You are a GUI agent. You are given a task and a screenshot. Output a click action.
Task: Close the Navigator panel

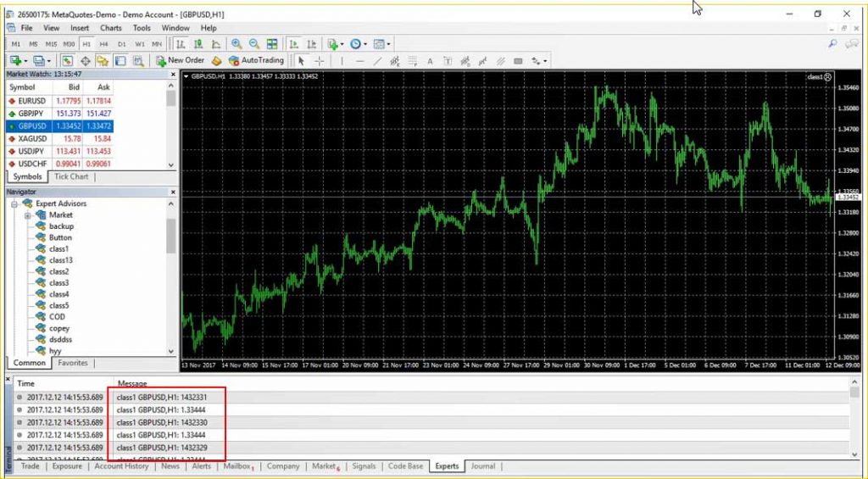173,192
